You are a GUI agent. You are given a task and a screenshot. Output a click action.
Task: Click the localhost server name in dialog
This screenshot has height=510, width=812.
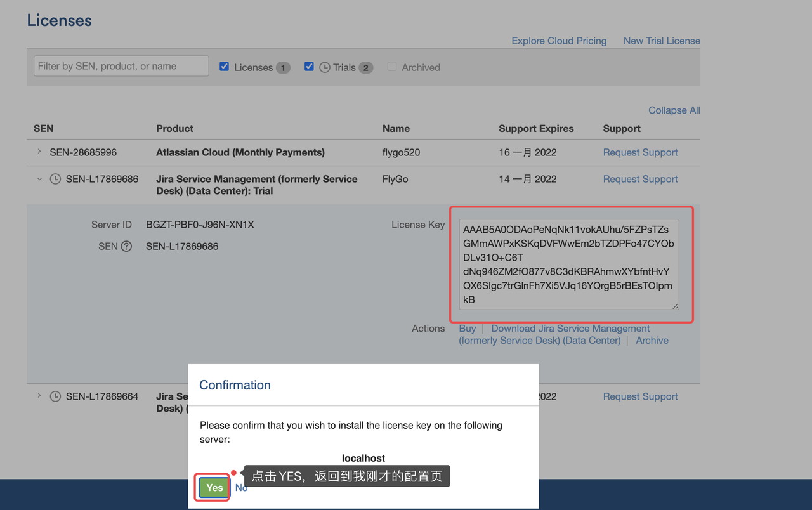[363, 458]
